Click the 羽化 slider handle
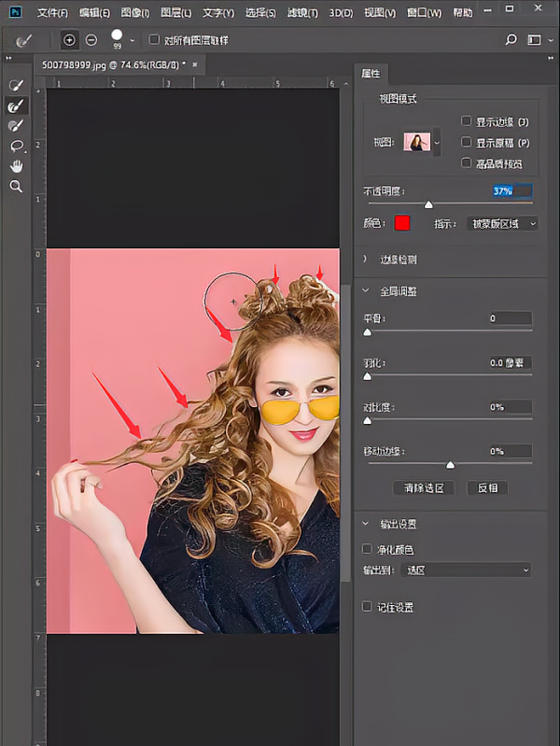 368,376
